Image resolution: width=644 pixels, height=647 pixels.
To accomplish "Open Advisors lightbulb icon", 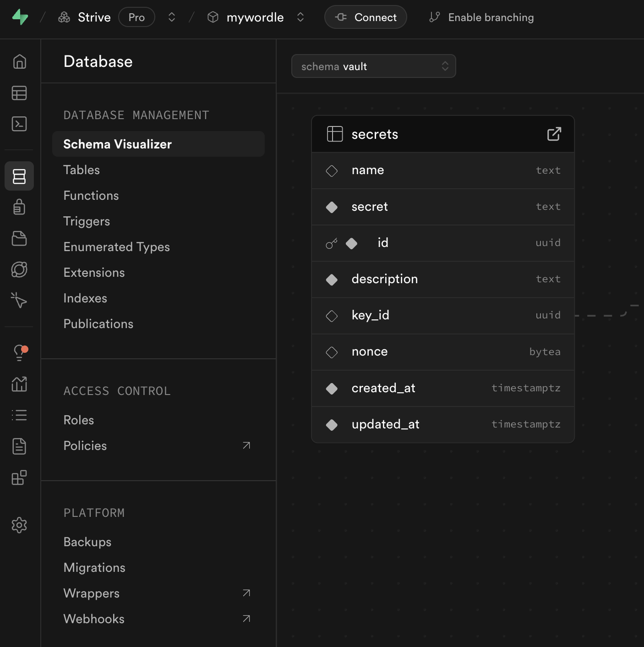I will pyautogui.click(x=19, y=352).
